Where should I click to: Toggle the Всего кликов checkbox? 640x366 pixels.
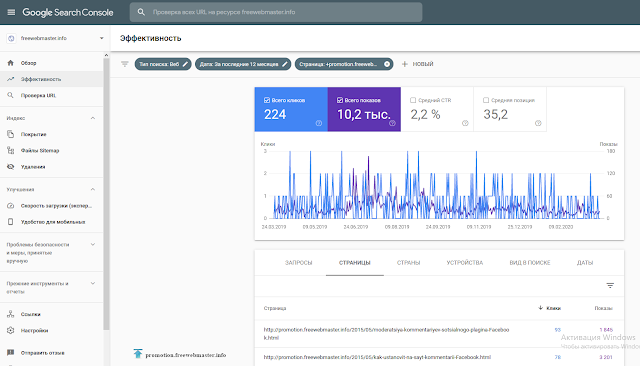267,100
